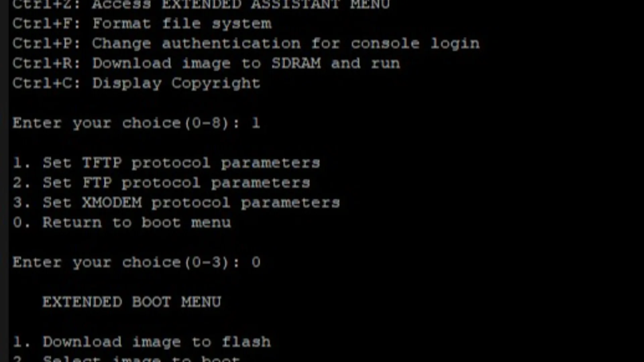Click 'Ctrl+Z: Access EXTENDED ASSISTANT MENU' line
The height and width of the screenshot is (362, 644).
[x=201, y=5]
